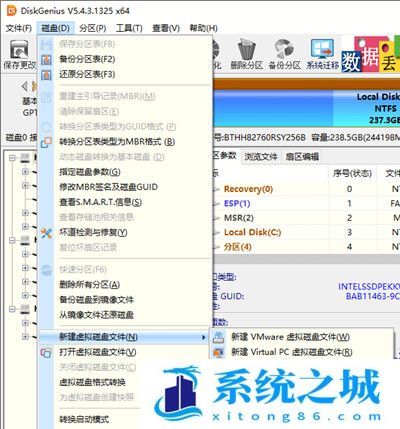400x429 pixels.
Task: Select 坏道检测与修复(Y) menu entry
Action: (125, 233)
